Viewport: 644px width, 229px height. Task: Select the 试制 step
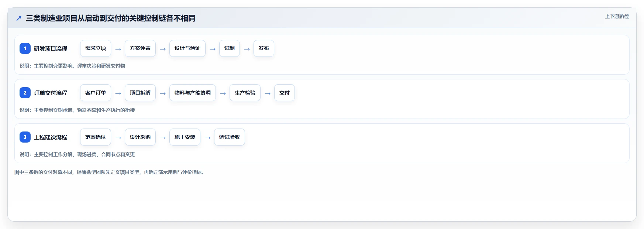pos(230,48)
